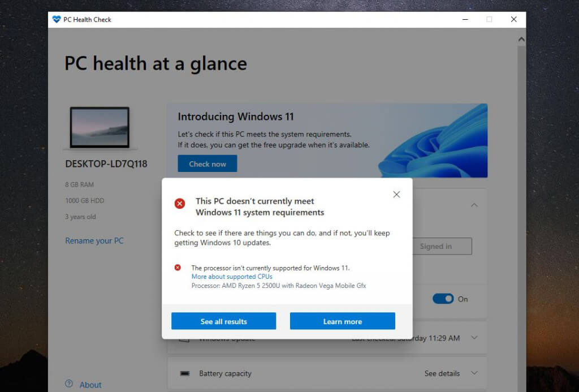Viewport: 579px width, 392px height.
Task: Click the DESKTOP-LD7Q118 computer name
Action: 106,163
